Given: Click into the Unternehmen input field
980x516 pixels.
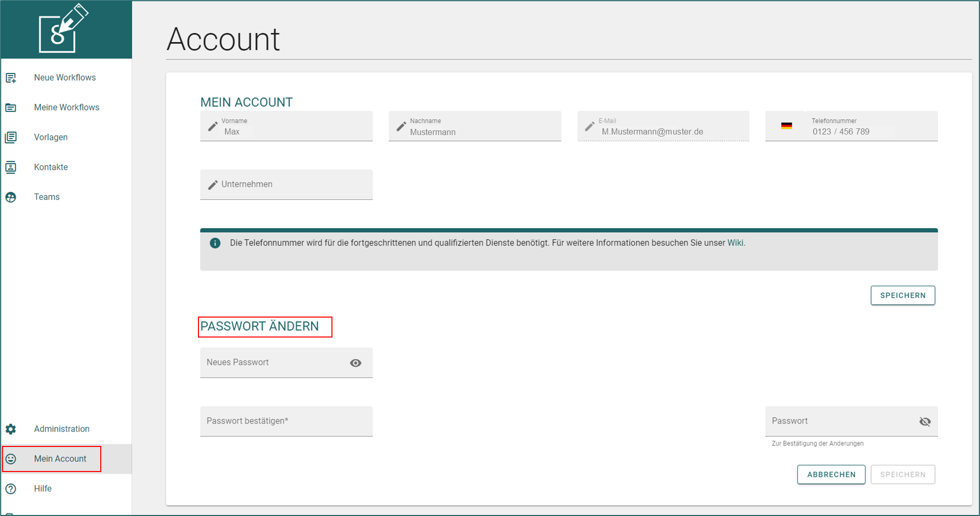Looking at the screenshot, I should [286, 185].
